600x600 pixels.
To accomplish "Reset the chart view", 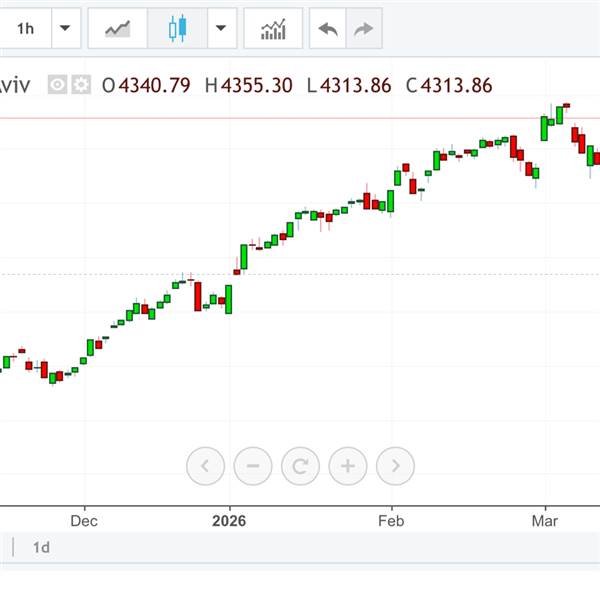I will tap(300, 465).
